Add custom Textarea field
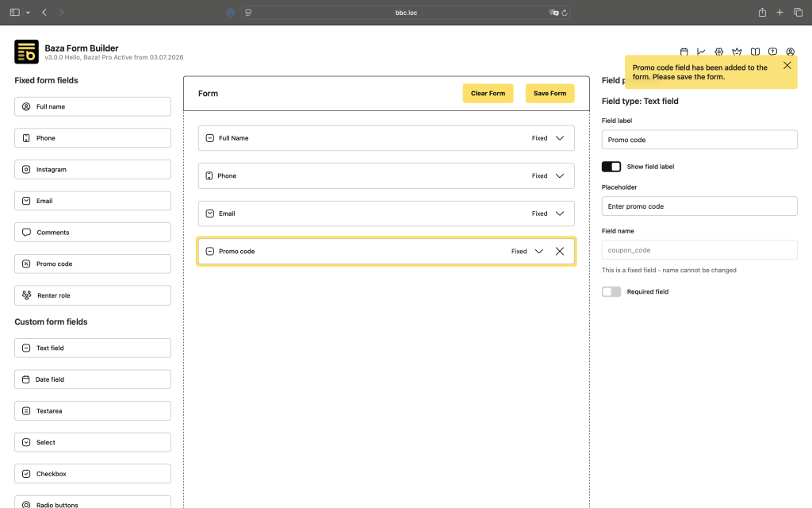The height and width of the screenshot is (508, 812). point(93,411)
